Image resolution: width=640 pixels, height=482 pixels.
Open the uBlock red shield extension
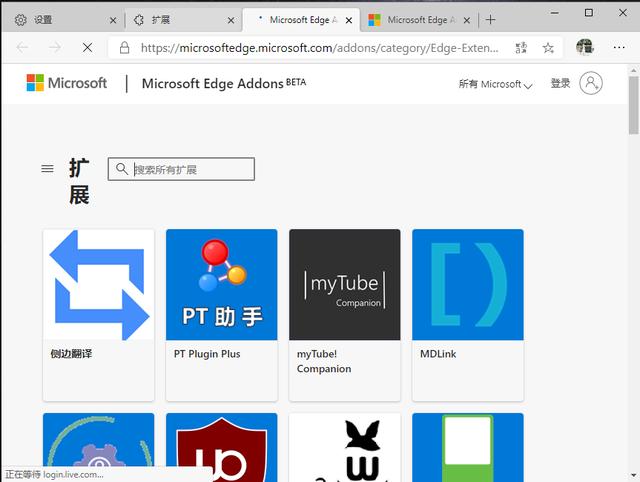pyautogui.click(x=222, y=447)
